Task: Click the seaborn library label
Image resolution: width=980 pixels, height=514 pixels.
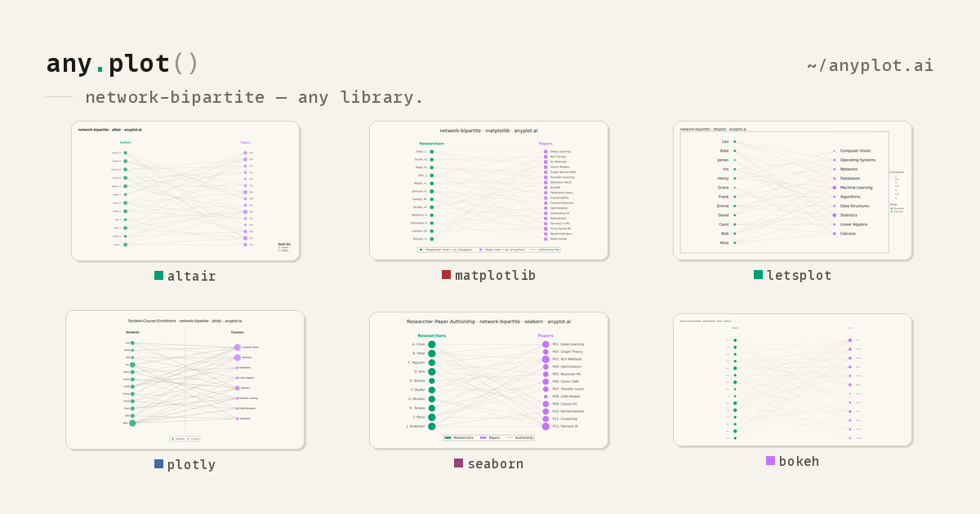Action: pyautogui.click(x=496, y=463)
